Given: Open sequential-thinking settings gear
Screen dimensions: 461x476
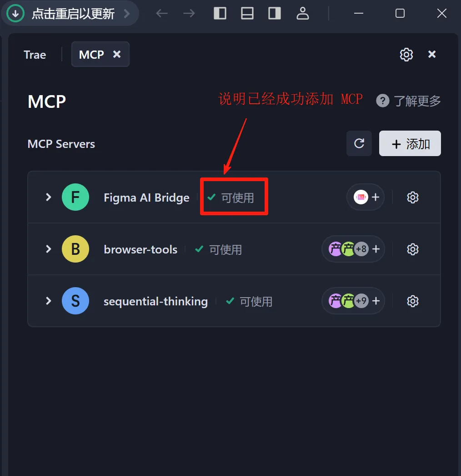Looking at the screenshot, I should click(412, 301).
